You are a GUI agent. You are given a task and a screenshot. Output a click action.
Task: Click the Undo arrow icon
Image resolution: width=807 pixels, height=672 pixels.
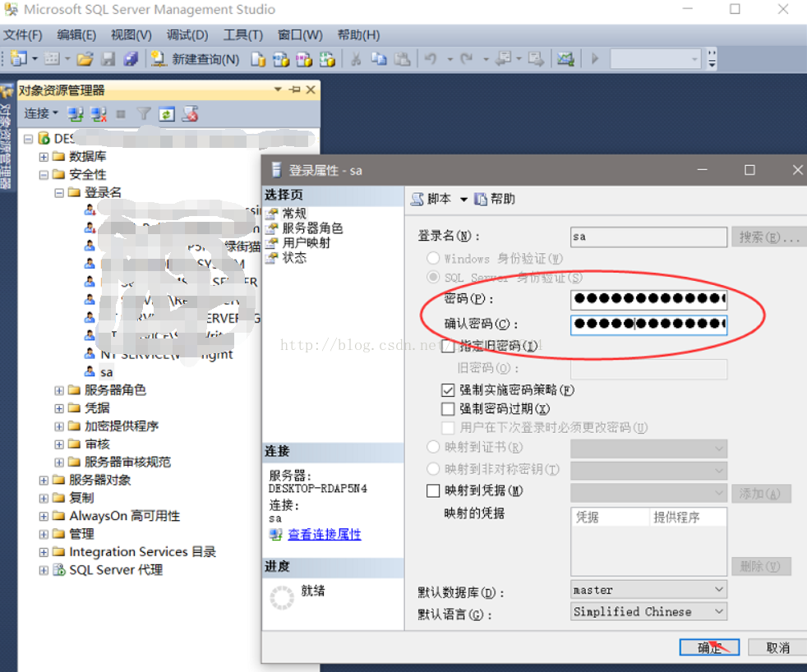(431, 59)
